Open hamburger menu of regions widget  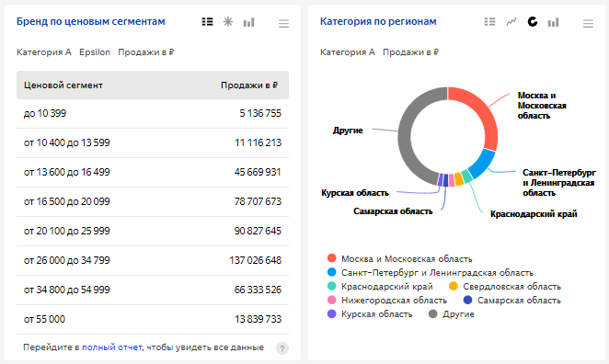588,24
